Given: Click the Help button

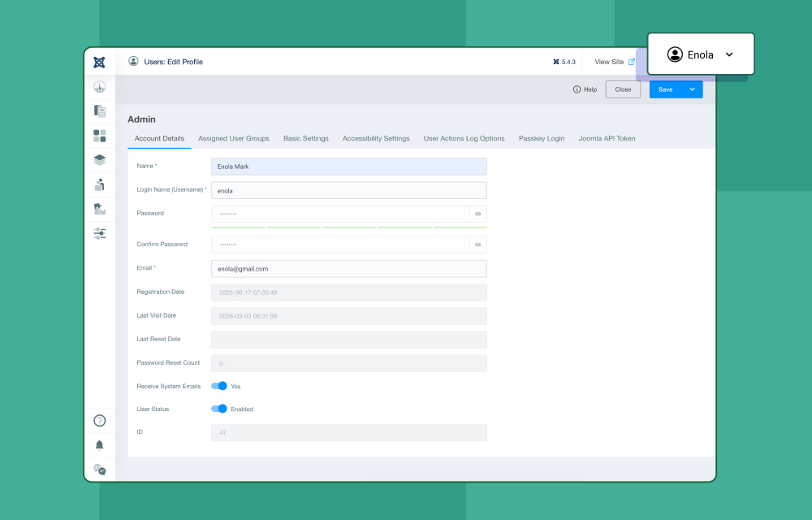Looking at the screenshot, I should 585,89.
